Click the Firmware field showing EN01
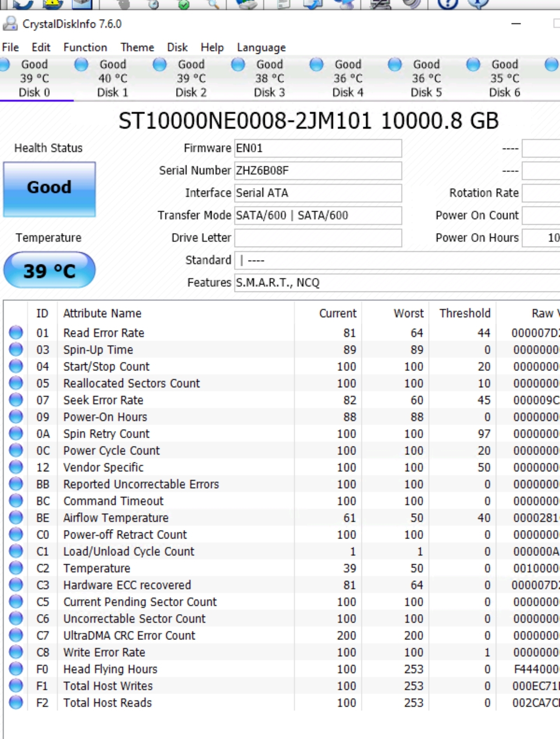 click(x=318, y=148)
